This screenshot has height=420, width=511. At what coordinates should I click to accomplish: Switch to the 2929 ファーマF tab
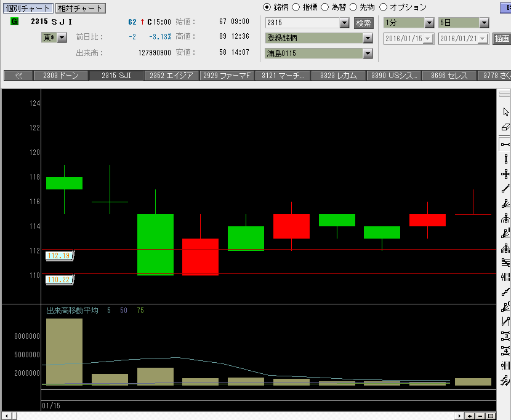227,76
